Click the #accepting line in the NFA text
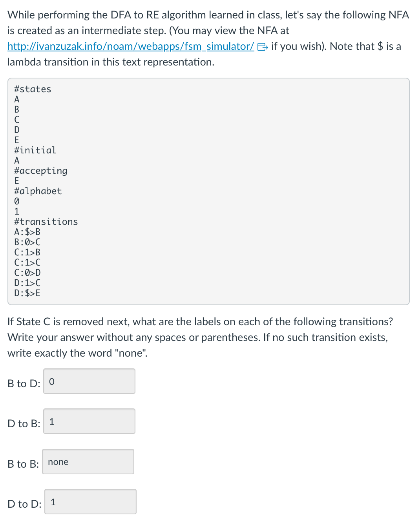This screenshot has width=420, height=521. (x=41, y=171)
